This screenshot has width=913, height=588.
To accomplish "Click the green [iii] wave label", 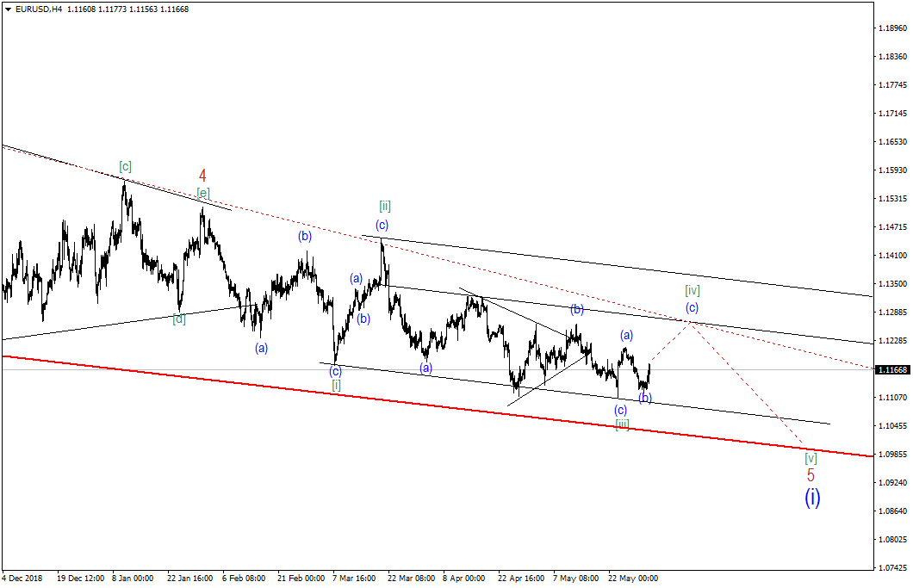I will point(623,424).
